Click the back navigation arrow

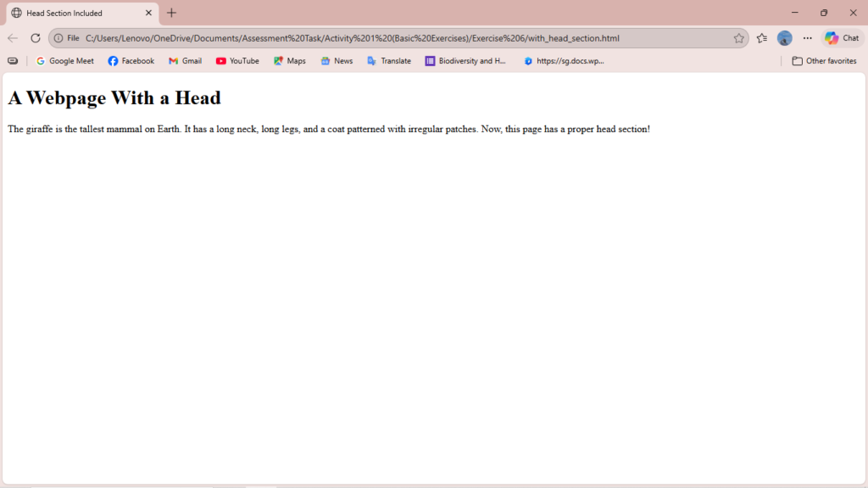pyautogui.click(x=13, y=38)
